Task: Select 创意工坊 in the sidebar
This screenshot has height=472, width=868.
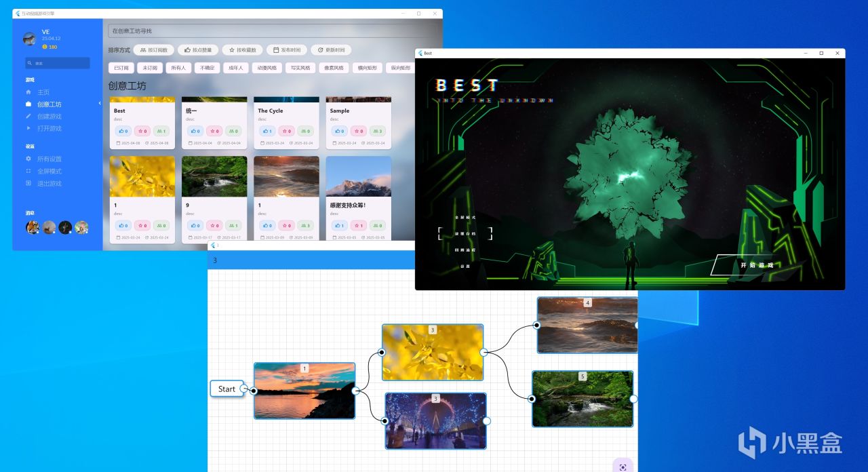Action: [x=49, y=104]
